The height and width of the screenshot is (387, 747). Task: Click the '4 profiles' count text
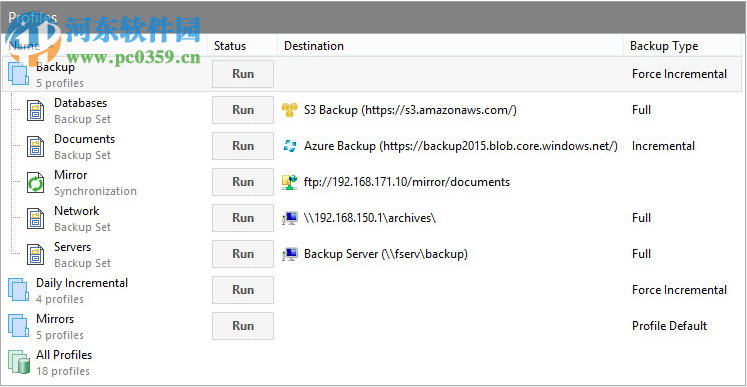(60, 299)
